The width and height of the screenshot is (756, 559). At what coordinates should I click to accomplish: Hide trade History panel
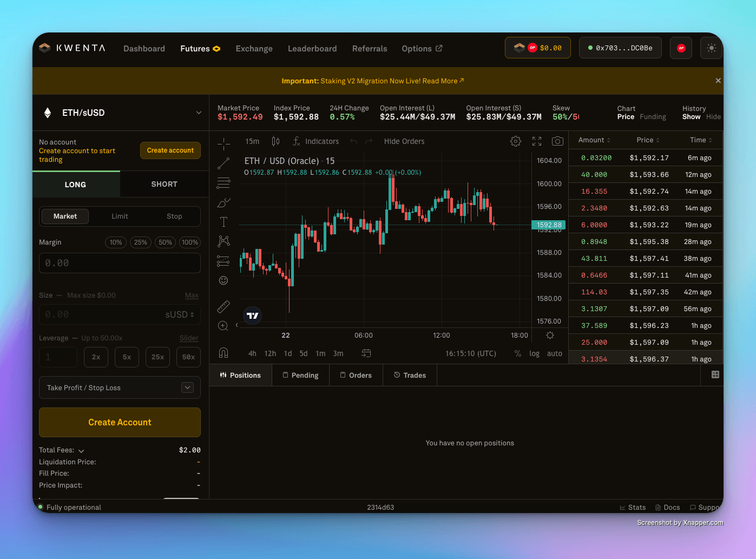click(713, 117)
